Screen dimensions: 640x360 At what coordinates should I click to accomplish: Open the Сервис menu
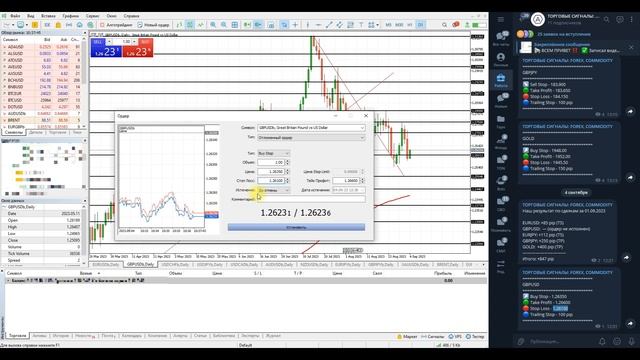tap(93, 16)
